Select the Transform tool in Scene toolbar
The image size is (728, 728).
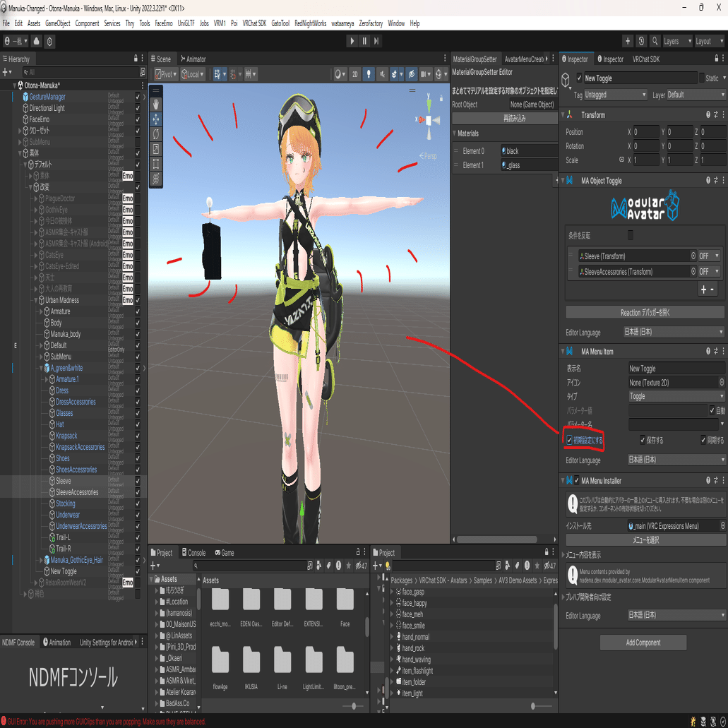pos(155,178)
